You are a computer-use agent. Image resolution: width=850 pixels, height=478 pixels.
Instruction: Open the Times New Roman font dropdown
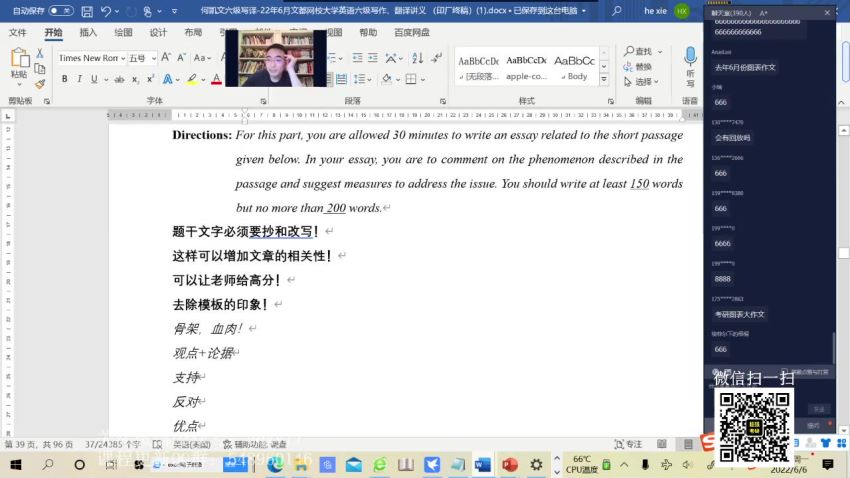123,58
